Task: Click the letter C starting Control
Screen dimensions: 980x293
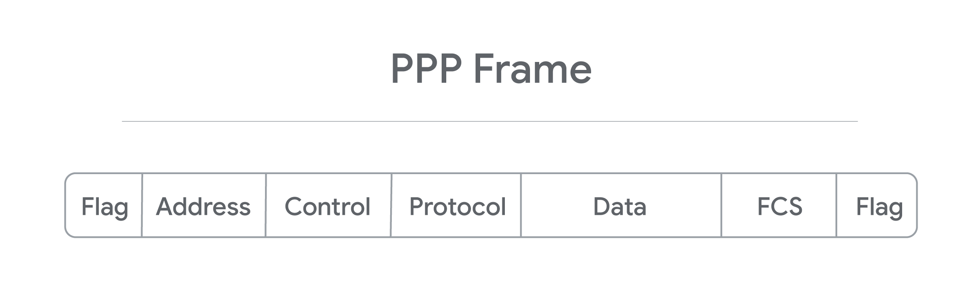Action: [293, 206]
